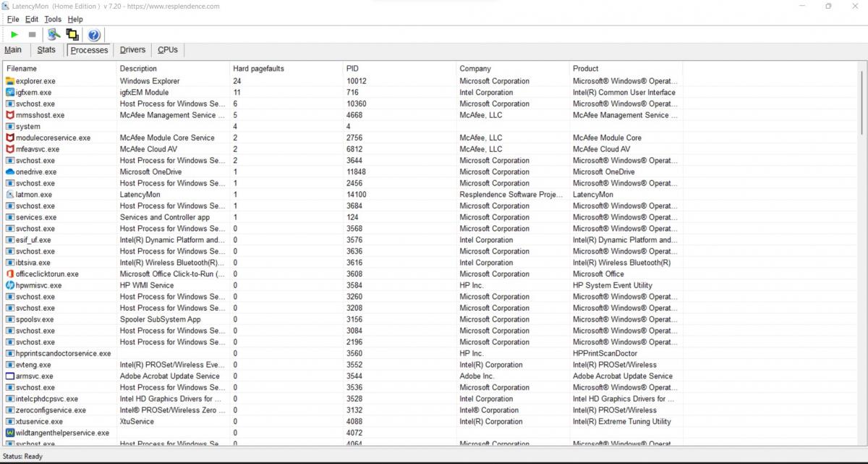Click the icon beside services.exe

pos(10,217)
